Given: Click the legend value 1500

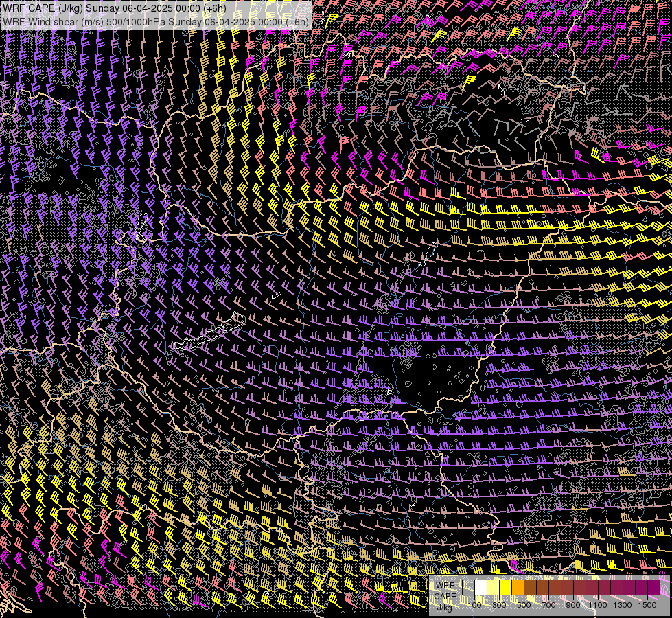Looking at the screenshot, I should point(647,605).
